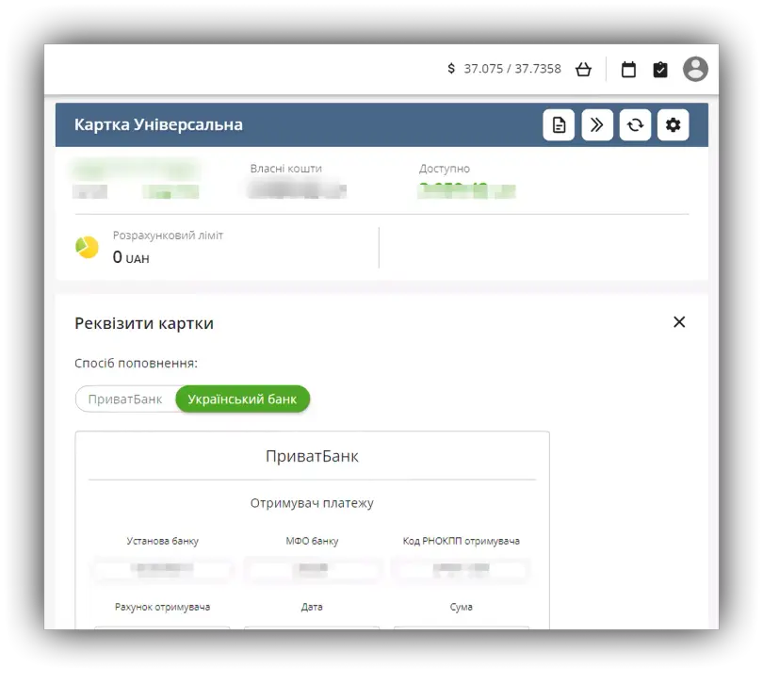763x700 pixels.
Task: Close the Реквізити картки panel
Action: 679,322
